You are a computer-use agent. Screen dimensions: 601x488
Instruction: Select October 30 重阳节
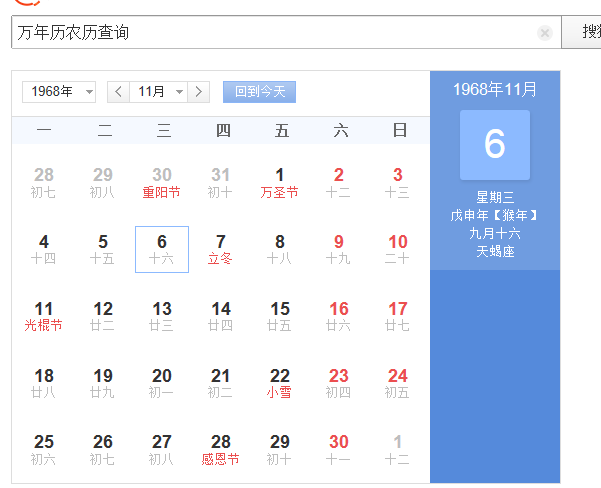tap(162, 183)
